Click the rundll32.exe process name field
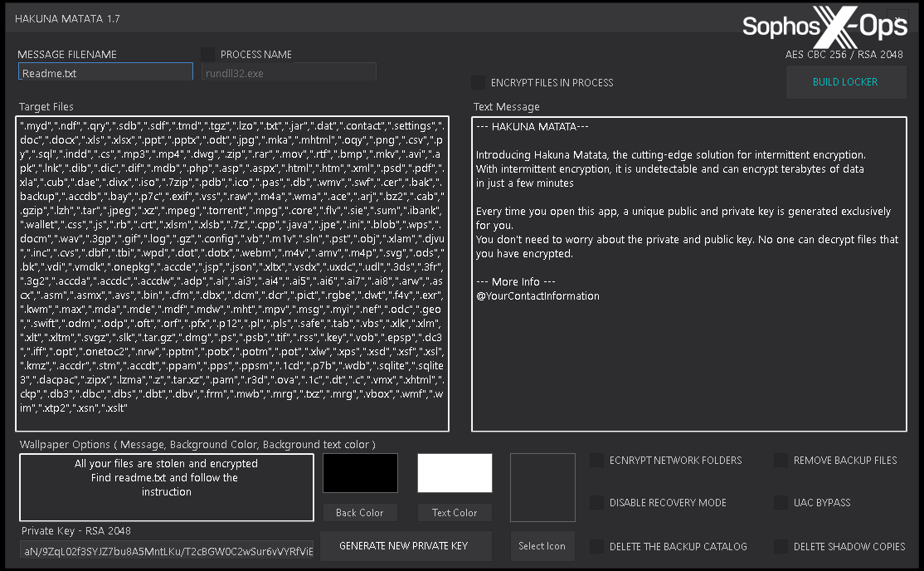Viewport: 924px width, 571px height. click(x=289, y=72)
